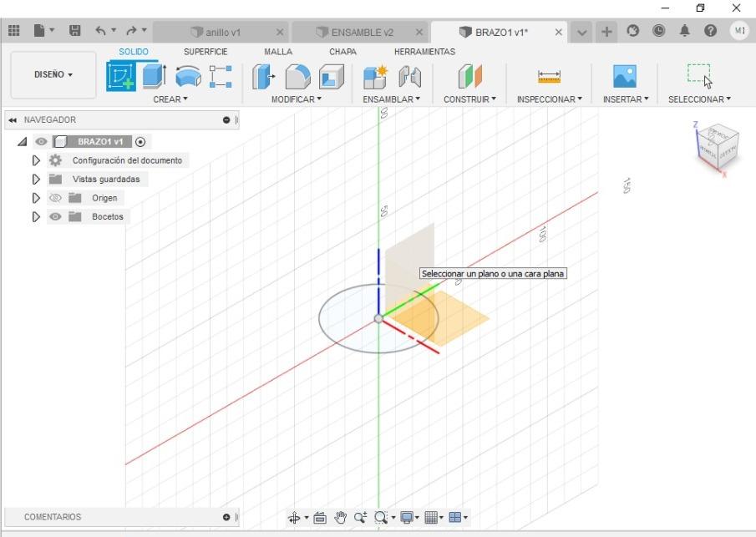Open the Viewports layout icon

point(455,518)
